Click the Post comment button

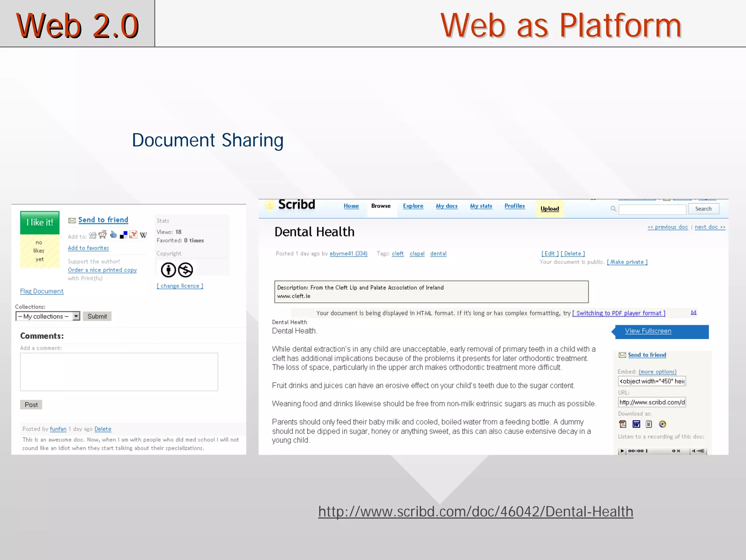(x=31, y=405)
